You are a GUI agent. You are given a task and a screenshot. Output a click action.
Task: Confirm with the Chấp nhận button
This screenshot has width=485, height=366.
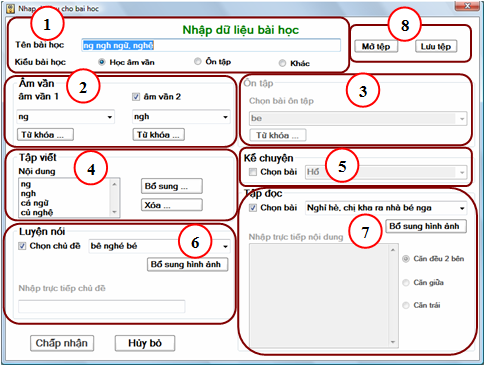click(62, 343)
